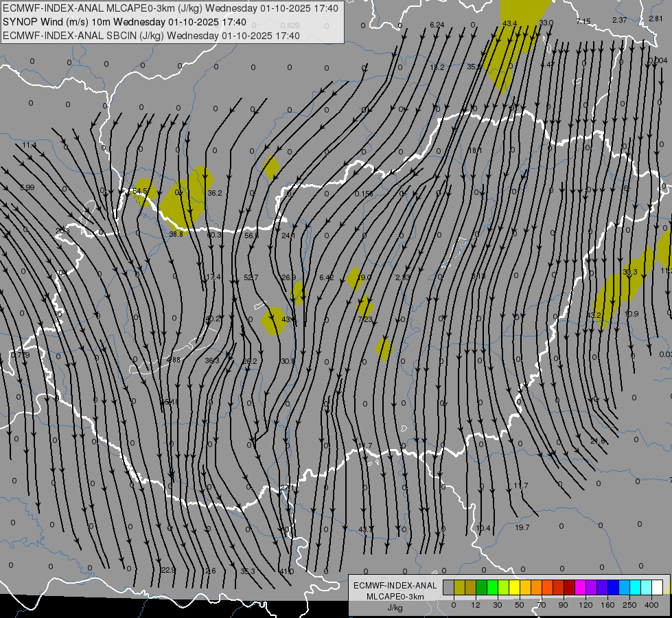672x618 pixels.
Task: Click the map value 19.7
Action: 522,527
